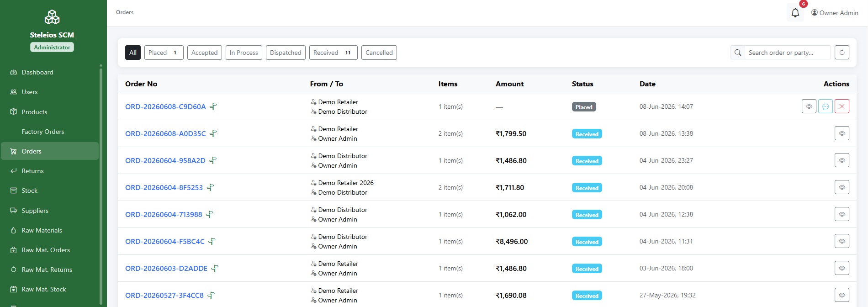The width and height of the screenshot is (868, 307).
Task: Click the Orders breadcrumb title
Action: (125, 12)
